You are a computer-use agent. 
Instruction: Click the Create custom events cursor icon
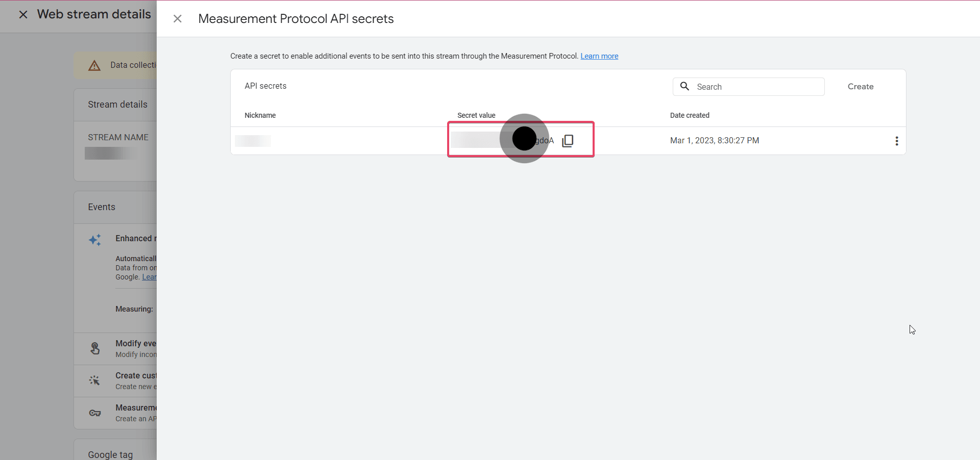(x=95, y=380)
